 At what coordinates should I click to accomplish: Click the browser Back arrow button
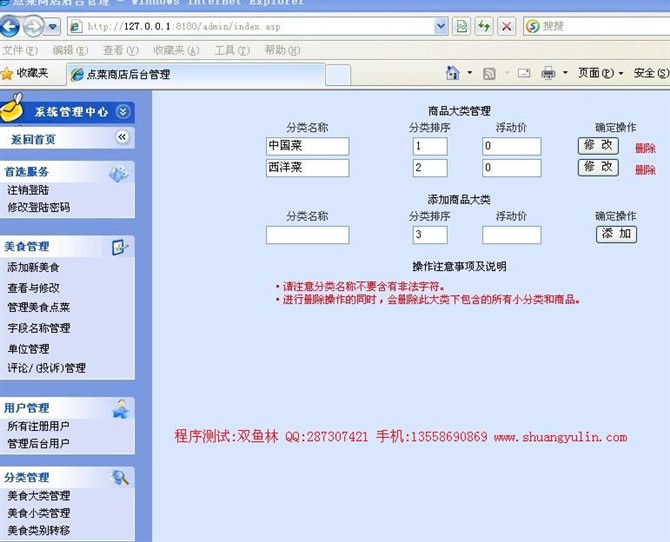point(9,27)
